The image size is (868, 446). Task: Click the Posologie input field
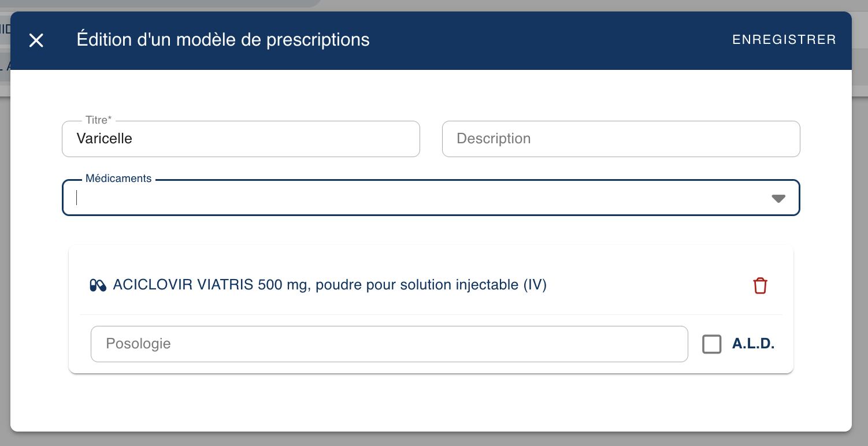[389, 344]
